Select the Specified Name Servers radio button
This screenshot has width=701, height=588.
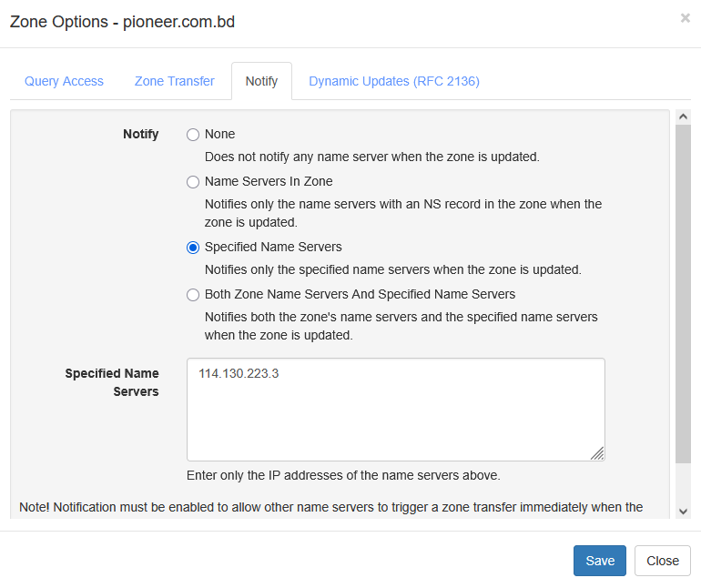click(x=193, y=248)
